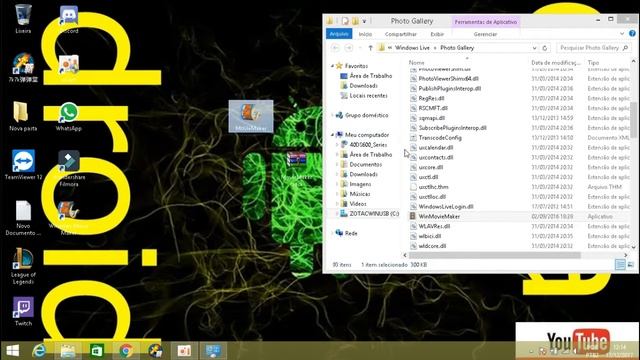Image resolution: width=640 pixels, height=360 pixels.
Task: Click Windows Live in address path
Action: tap(412, 48)
